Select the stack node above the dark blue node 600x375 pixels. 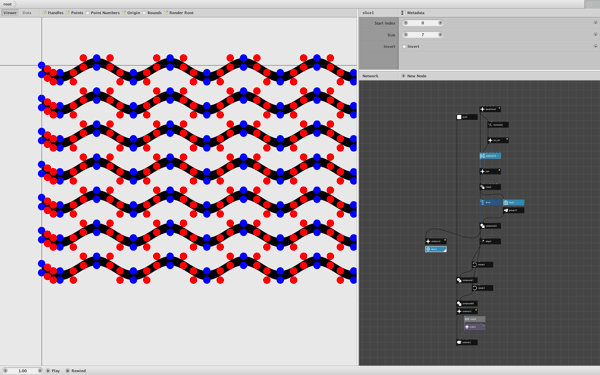coord(490,187)
